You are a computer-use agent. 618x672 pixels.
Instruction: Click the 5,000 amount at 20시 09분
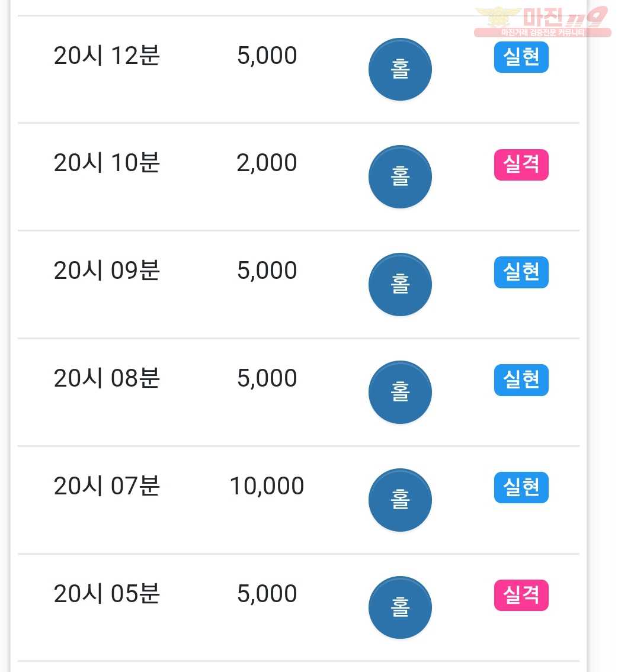[267, 271]
